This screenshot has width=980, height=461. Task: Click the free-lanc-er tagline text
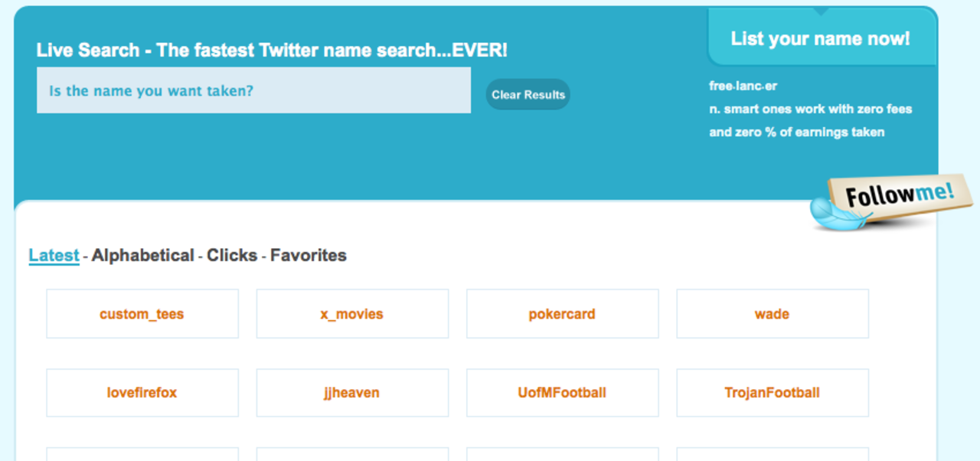742,86
